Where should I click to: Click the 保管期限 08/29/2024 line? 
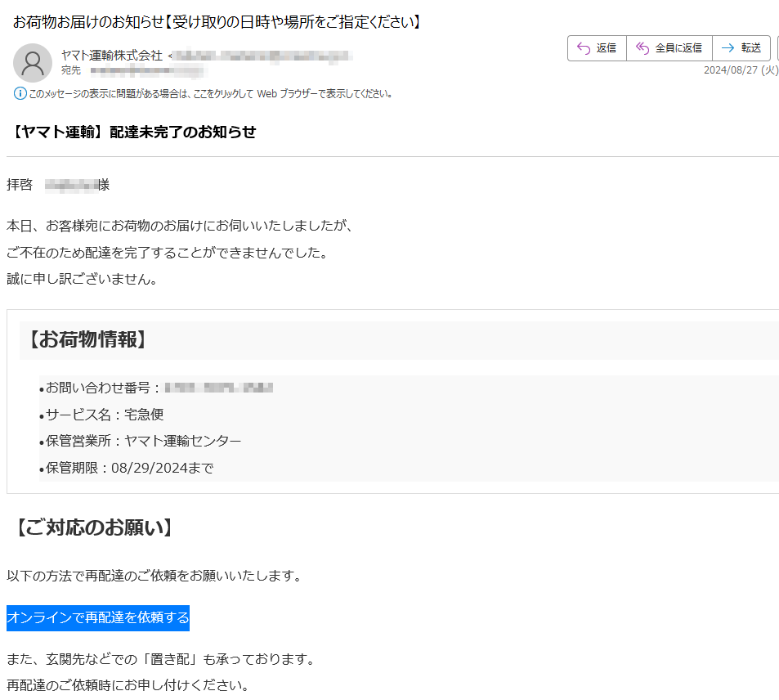point(129,469)
